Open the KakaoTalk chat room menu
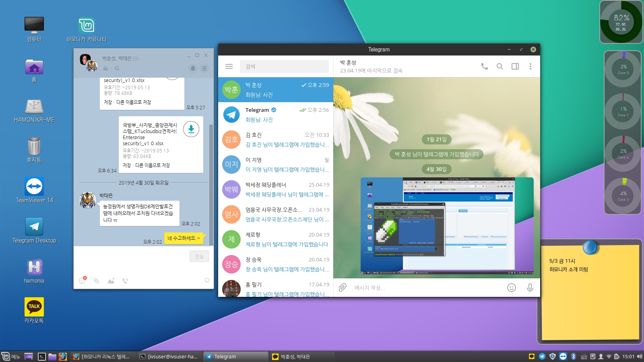The image size is (644, 362). coord(204,68)
